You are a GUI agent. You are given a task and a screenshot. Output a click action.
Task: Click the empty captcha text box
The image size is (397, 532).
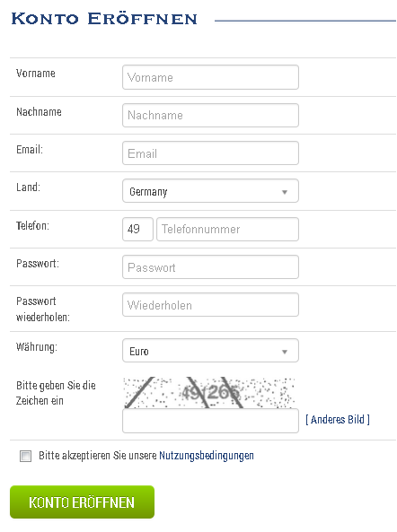(x=210, y=421)
